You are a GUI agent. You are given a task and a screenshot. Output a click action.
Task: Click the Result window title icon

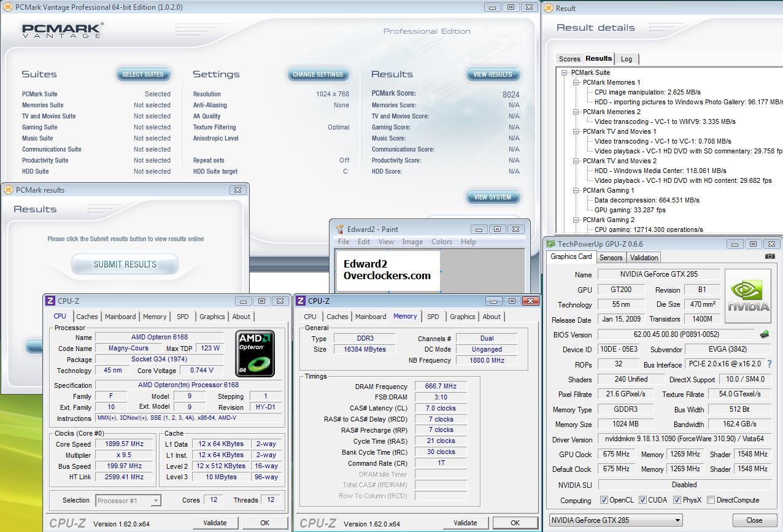pos(549,8)
